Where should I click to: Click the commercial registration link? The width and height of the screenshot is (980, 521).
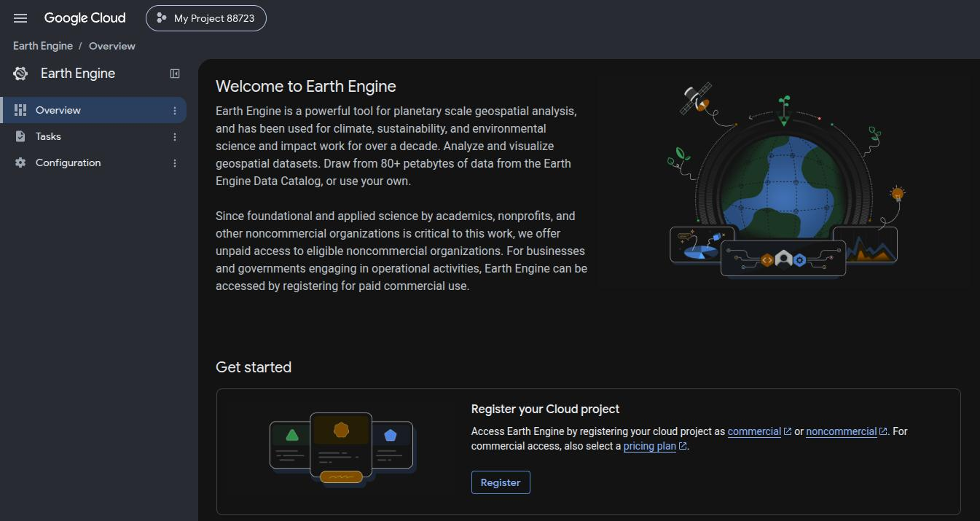754,431
